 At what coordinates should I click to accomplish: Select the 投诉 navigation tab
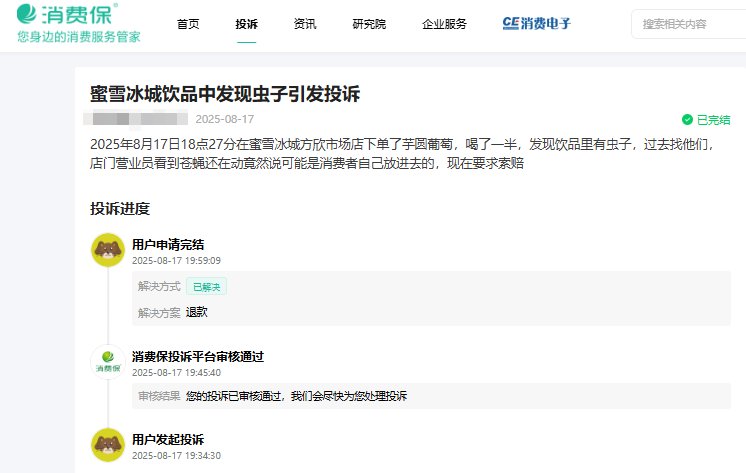[x=246, y=24]
